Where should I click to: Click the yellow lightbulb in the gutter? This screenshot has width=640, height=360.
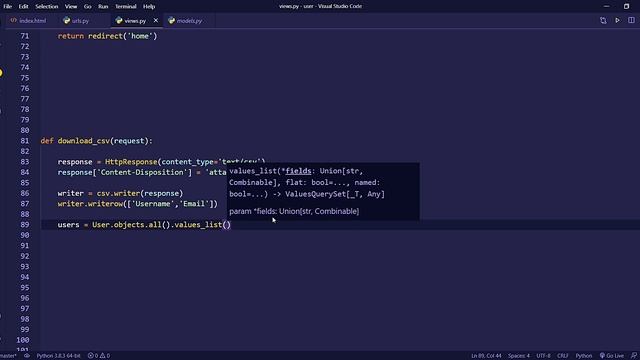click(1, 73)
